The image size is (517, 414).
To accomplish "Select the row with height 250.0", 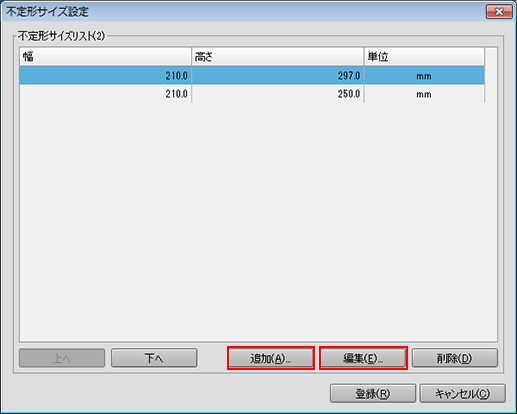I will click(252, 94).
